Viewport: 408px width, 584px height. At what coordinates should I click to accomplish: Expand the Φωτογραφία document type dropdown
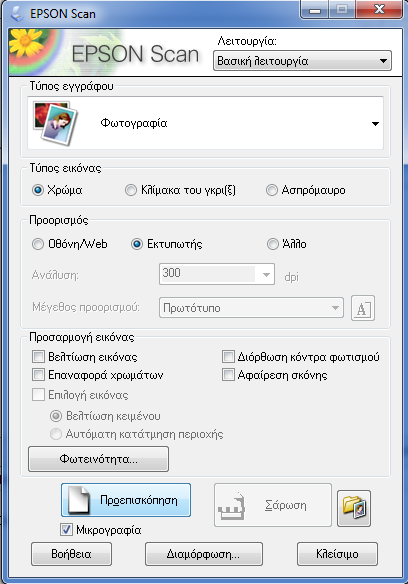[x=205, y=123]
